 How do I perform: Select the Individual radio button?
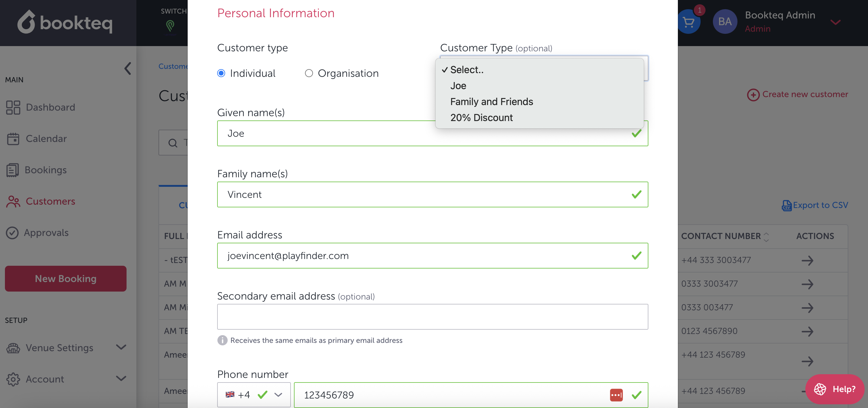tap(221, 73)
